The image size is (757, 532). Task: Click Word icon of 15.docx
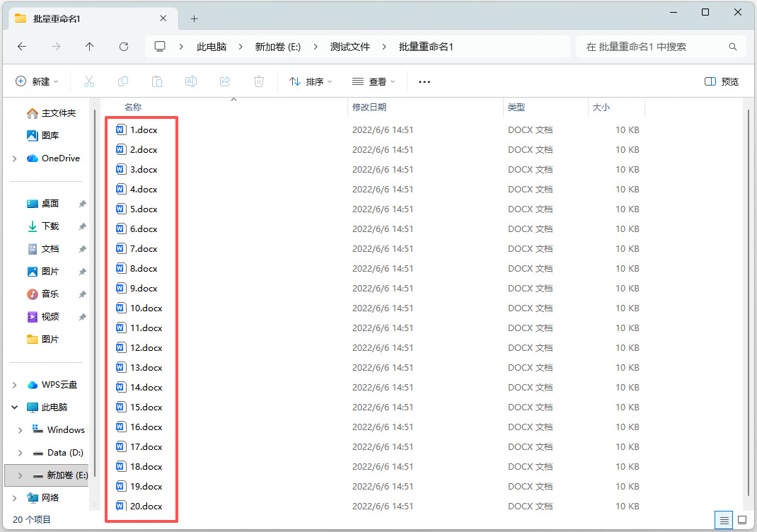point(121,407)
